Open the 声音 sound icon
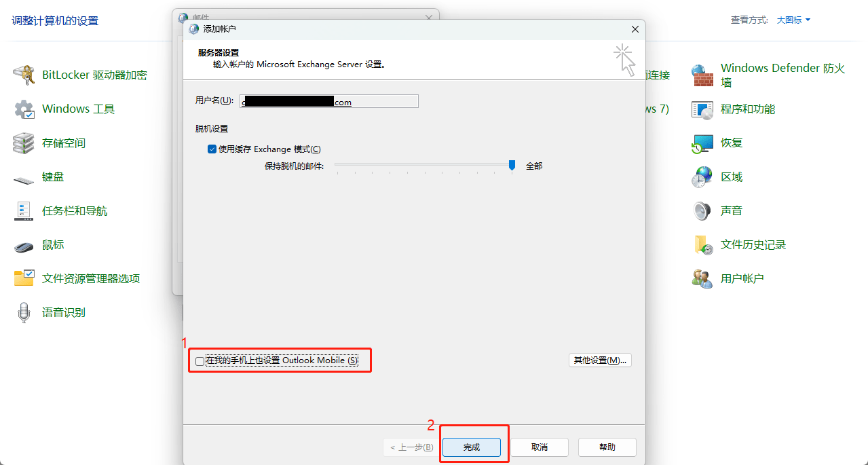This screenshot has height=465, width=868. click(702, 211)
